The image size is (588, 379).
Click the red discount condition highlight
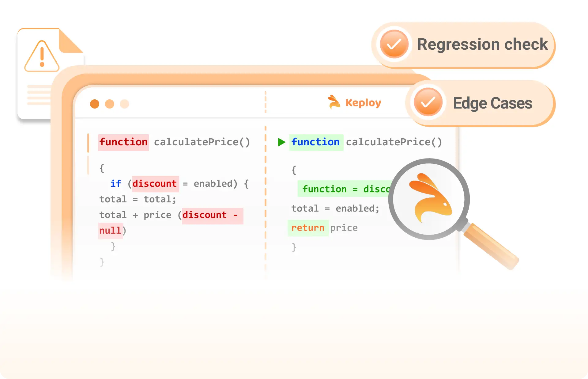pos(155,184)
